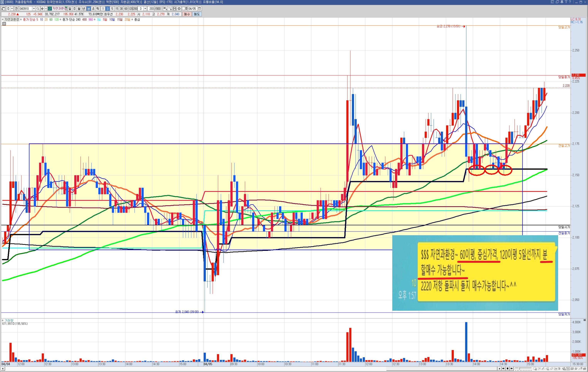
Task: Click the fast-forward playback button
Action: coord(512,369)
